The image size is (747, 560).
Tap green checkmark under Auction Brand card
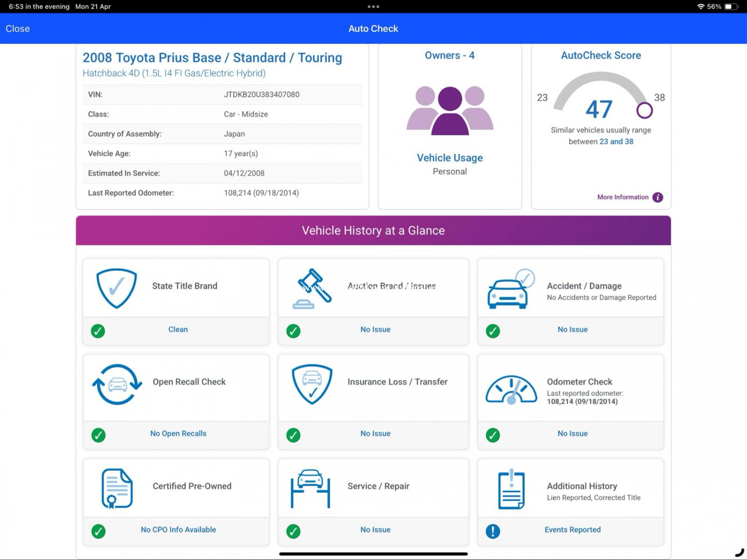pyautogui.click(x=293, y=331)
